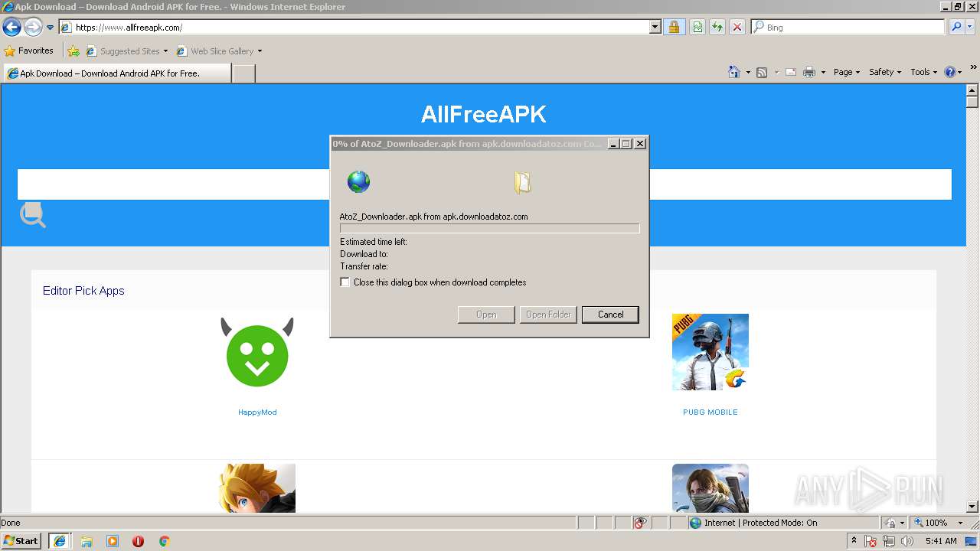Open Windows Media Player from taskbar

(113, 541)
